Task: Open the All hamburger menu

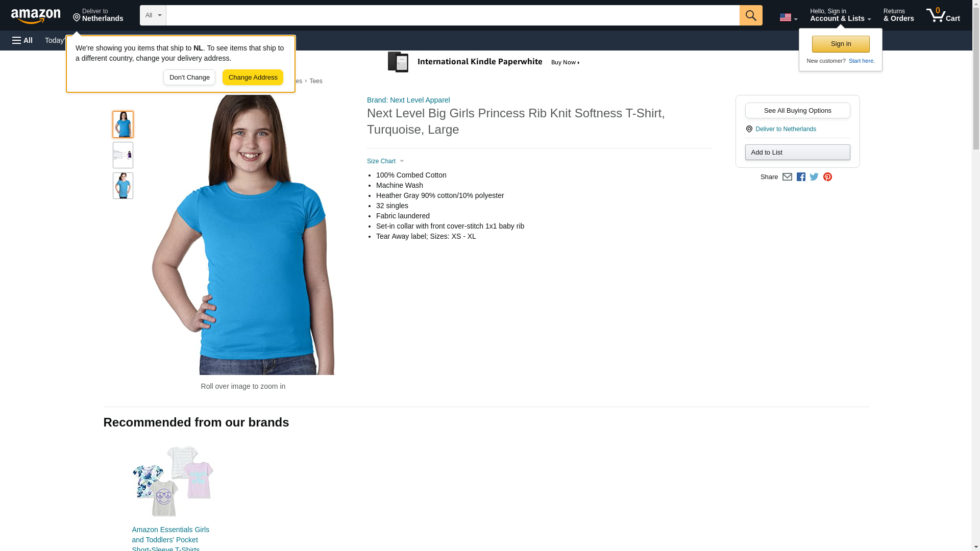Action: [x=22, y=40]
